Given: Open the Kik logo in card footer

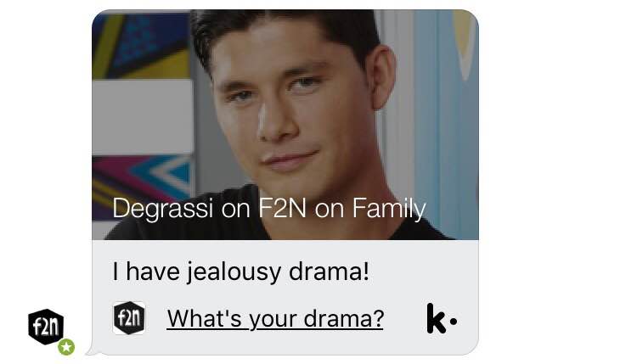Looking at the screenshot, I should pyautogui.click(x=442, y=318).
